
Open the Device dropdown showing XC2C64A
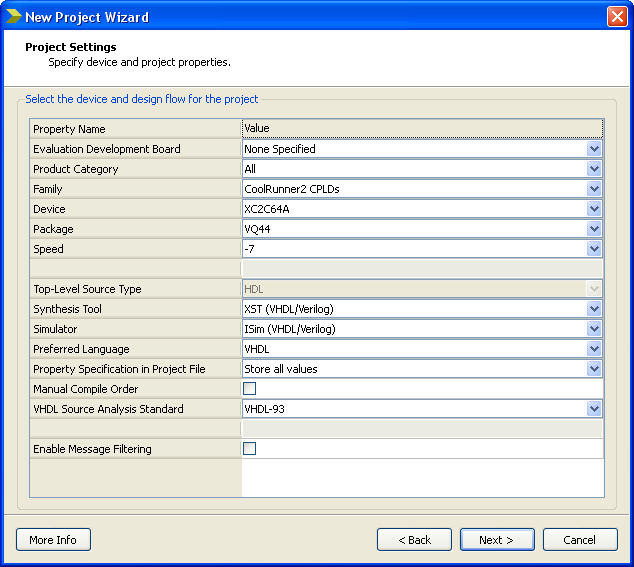[x=594, y=209]
